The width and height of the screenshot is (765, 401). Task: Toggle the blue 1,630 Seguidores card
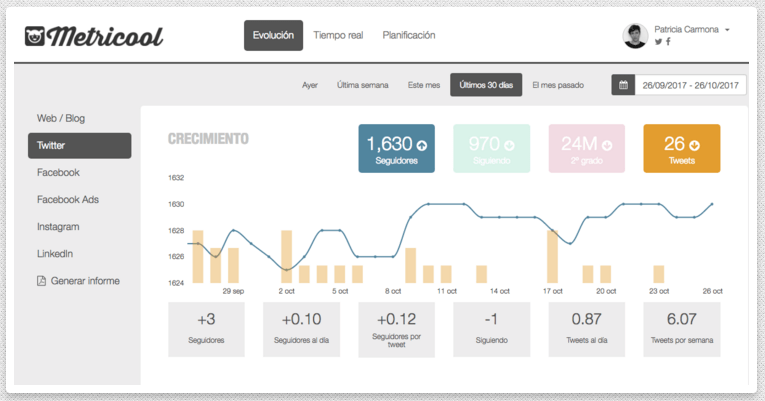pos(397,148)
